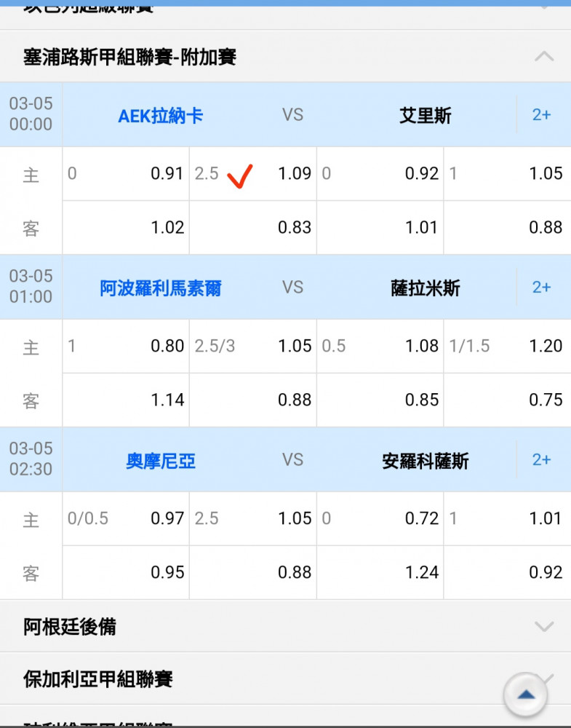Select checked 2.5 over odds 1.09

coord(252,174)
